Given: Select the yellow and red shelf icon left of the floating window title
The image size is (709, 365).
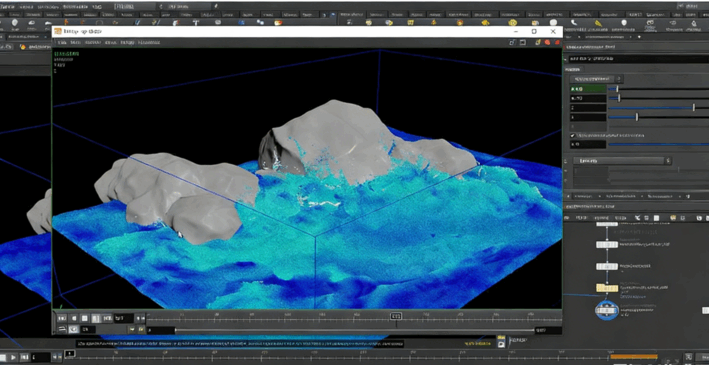Looking at the screenshot, I should 277,22.
